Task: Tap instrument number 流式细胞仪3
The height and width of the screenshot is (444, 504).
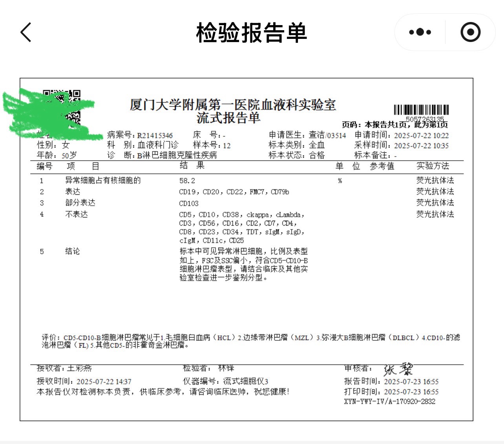Action: 246,381
